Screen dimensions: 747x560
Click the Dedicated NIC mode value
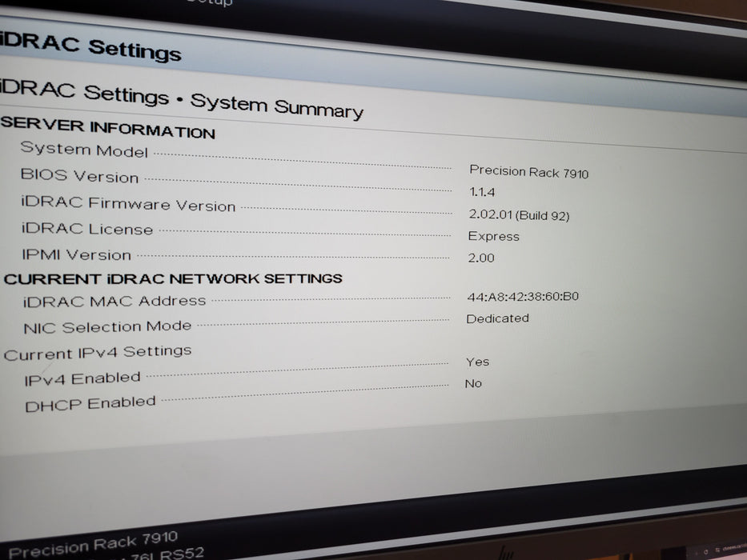tap(497, 318)
